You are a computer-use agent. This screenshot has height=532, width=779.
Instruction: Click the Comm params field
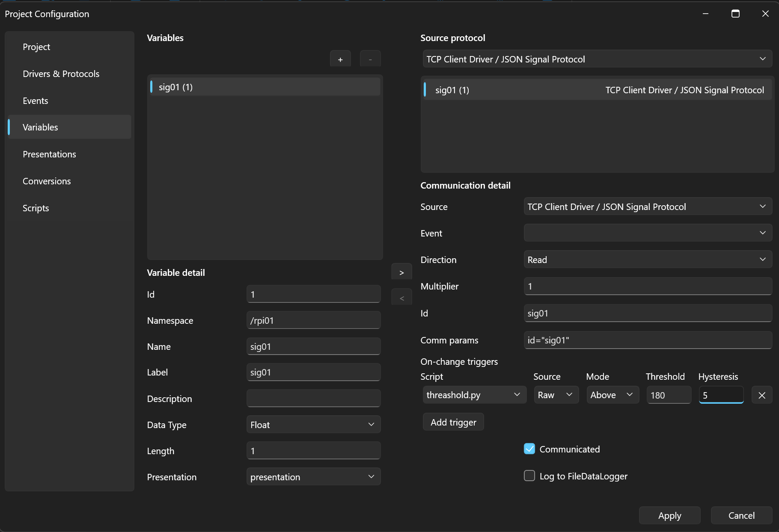648,340
